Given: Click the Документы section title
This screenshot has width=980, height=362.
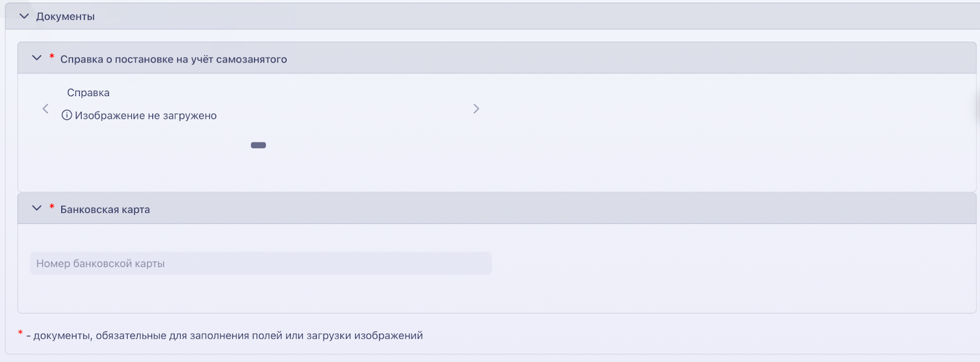Looking at the screenshot, I should 65,17.
